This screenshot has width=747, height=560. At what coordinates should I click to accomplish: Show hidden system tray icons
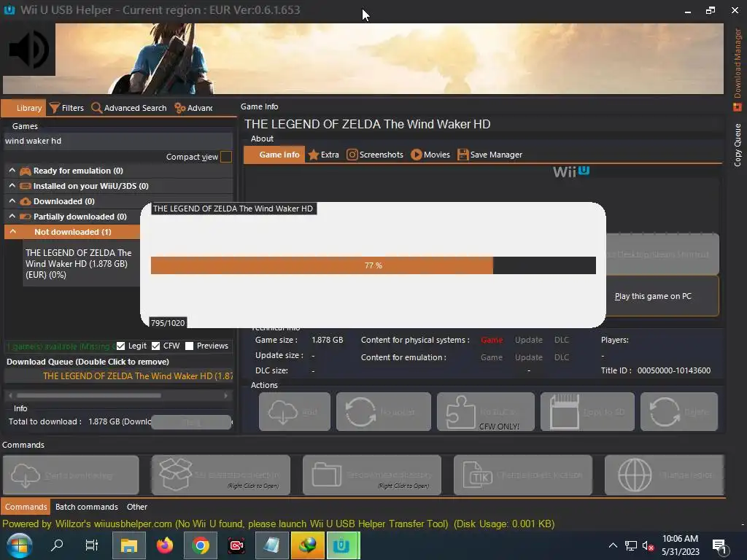pos(613,545)
